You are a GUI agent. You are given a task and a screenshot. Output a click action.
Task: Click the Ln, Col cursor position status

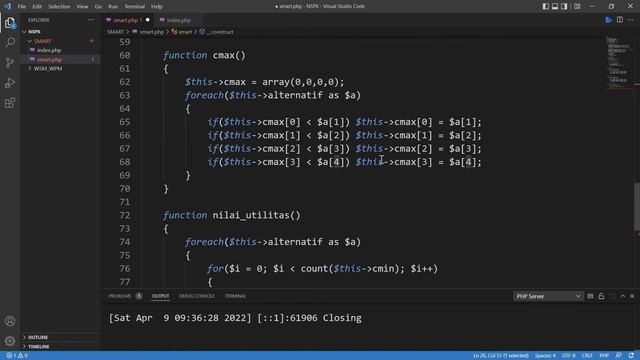(x=501, y=356)
